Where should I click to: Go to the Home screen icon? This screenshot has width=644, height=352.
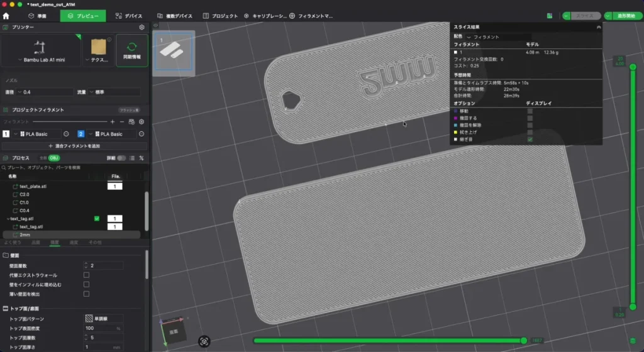[6, 16]
